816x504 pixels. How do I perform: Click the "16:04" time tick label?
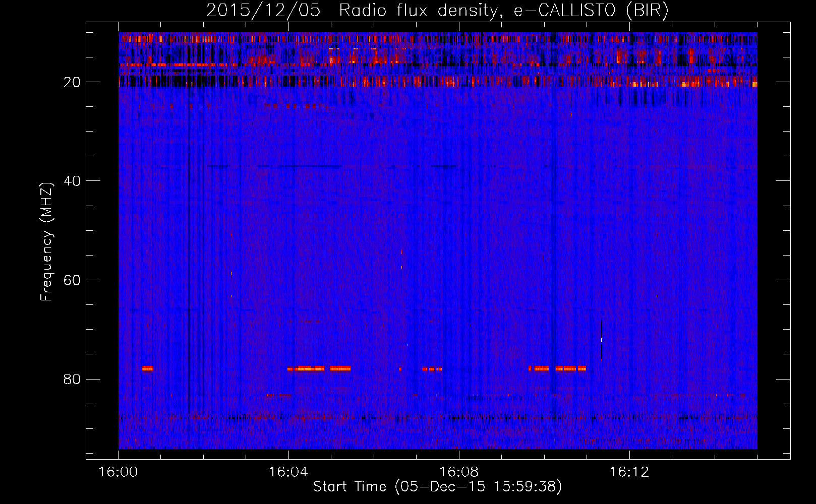(288, 472)
